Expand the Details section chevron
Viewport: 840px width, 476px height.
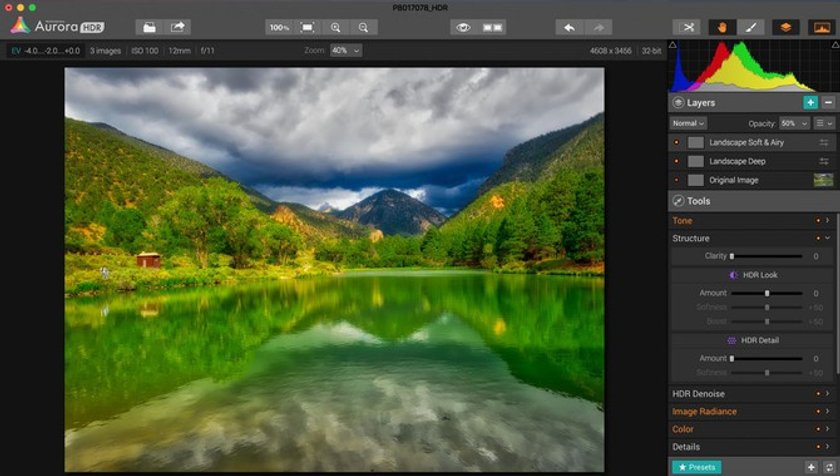pyautogui.click(x=828, y=447)
